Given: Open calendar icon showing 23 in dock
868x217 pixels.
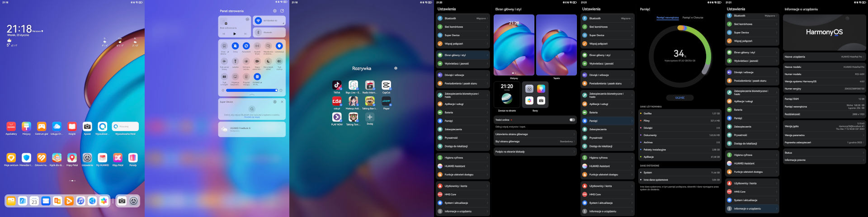Looking at the screenshot, I should coord(34,201).
